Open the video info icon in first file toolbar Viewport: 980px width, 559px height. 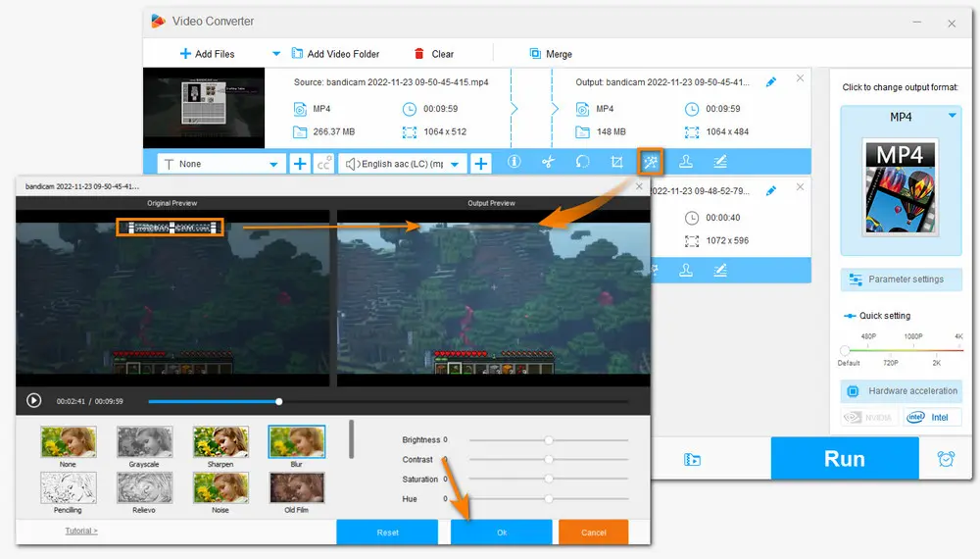pos(514,162)
